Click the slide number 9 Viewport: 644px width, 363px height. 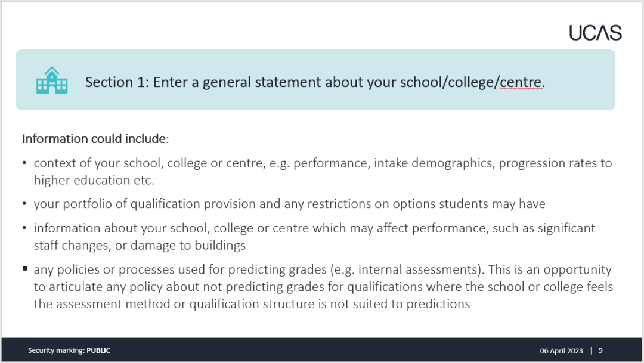(x=600, y=350)
